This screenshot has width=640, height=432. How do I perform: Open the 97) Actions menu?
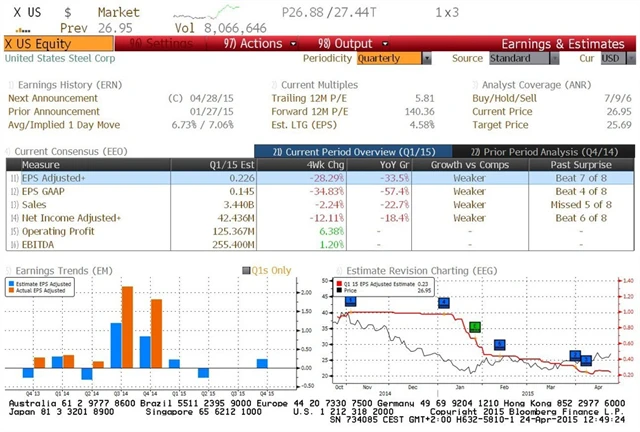pos(247,44)
